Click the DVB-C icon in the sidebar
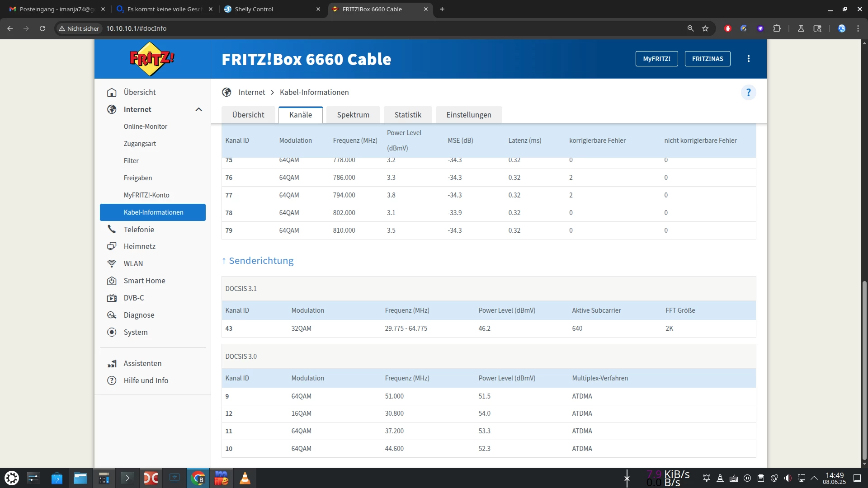This screenshot has height=488, width=868. pos(112,298)
